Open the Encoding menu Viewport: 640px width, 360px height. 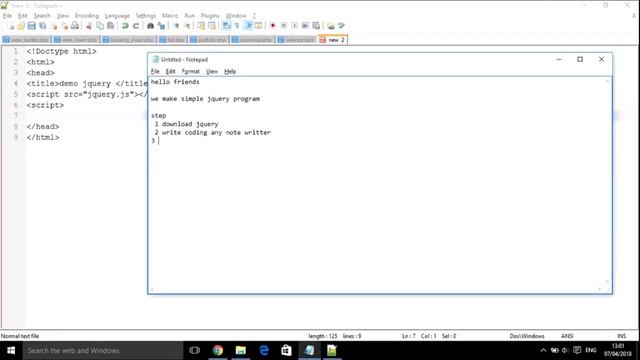87,16
